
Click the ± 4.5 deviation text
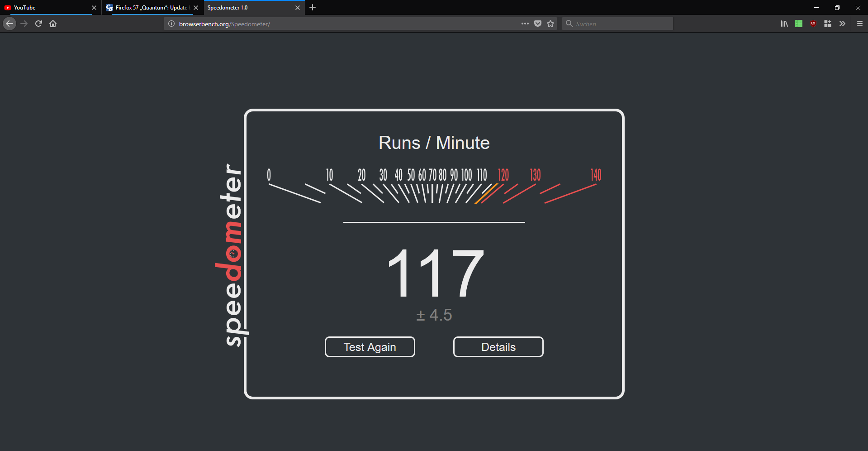tap(434, 315)
